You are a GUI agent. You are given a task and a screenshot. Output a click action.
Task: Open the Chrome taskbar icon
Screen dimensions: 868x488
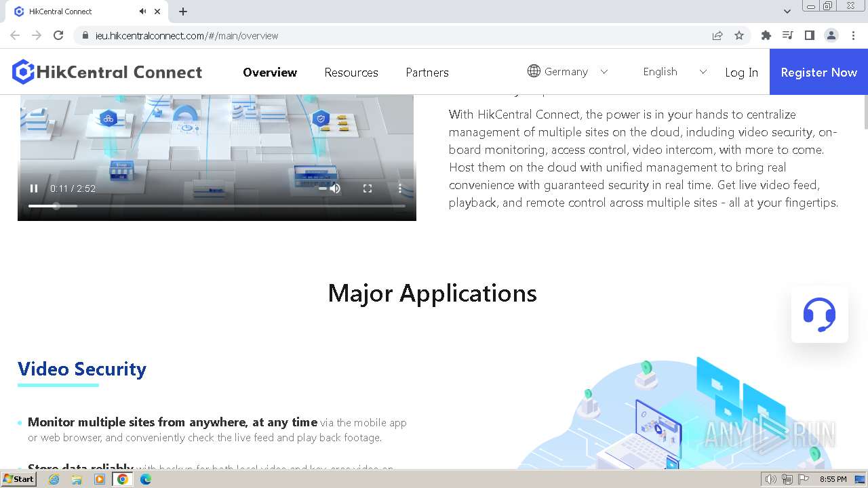point(123,479)
